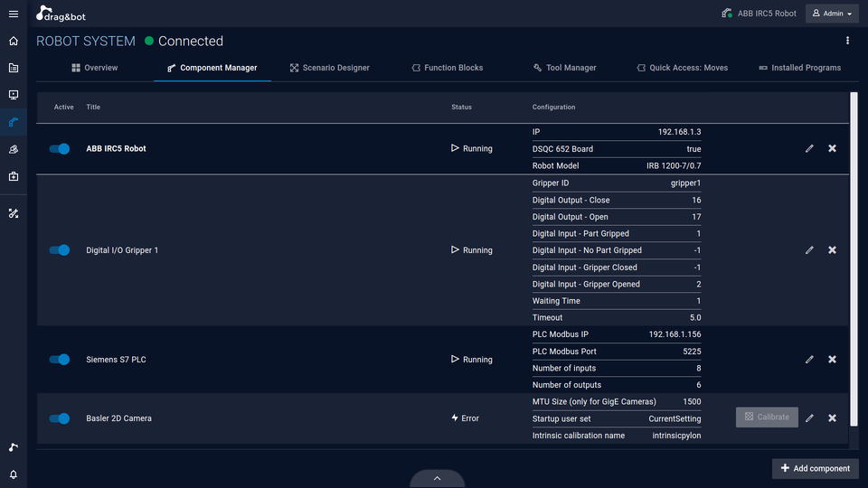Viewport: 868px width, 488px height.
Task: Edit the Siemens S7 PLC component
Action: coord(809,360)
